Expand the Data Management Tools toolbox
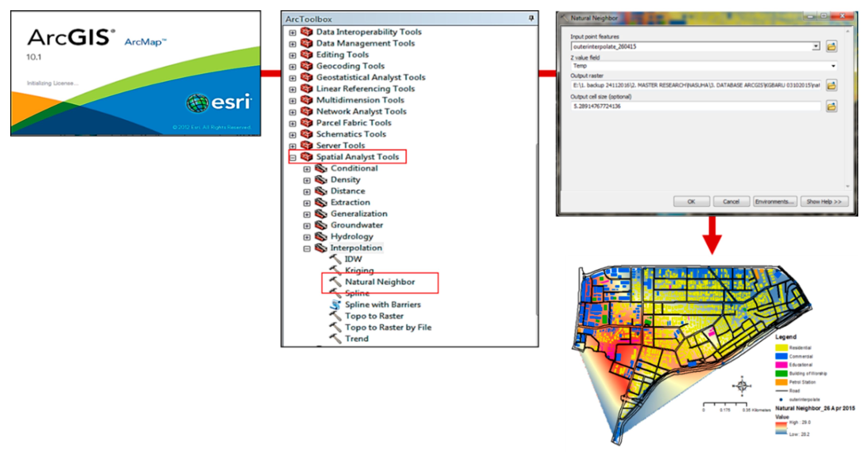This screenshot has height=454, width=868. (x=293, y=44)
